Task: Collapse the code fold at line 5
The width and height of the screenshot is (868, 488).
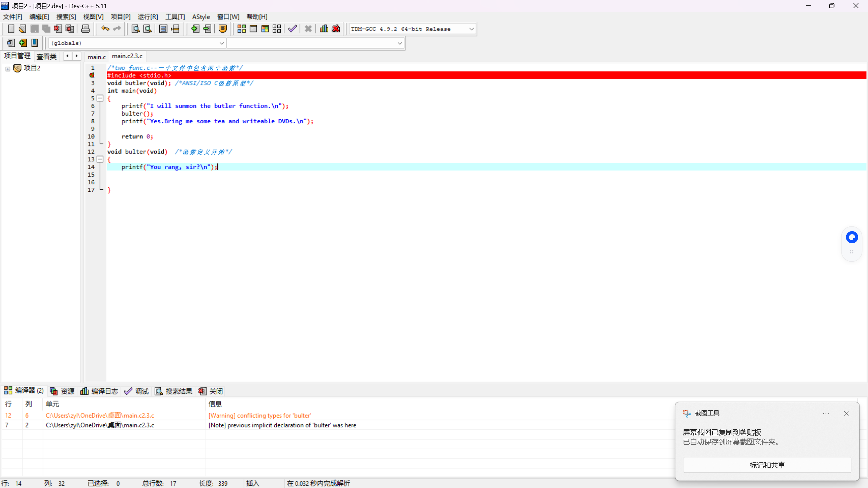Action: pyautogui.click(x=100, y=98)
